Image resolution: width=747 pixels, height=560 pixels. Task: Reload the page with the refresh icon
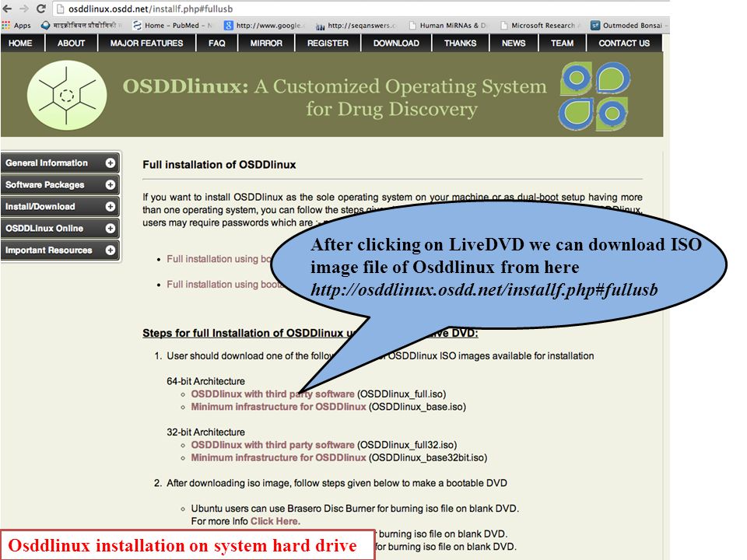41,9
